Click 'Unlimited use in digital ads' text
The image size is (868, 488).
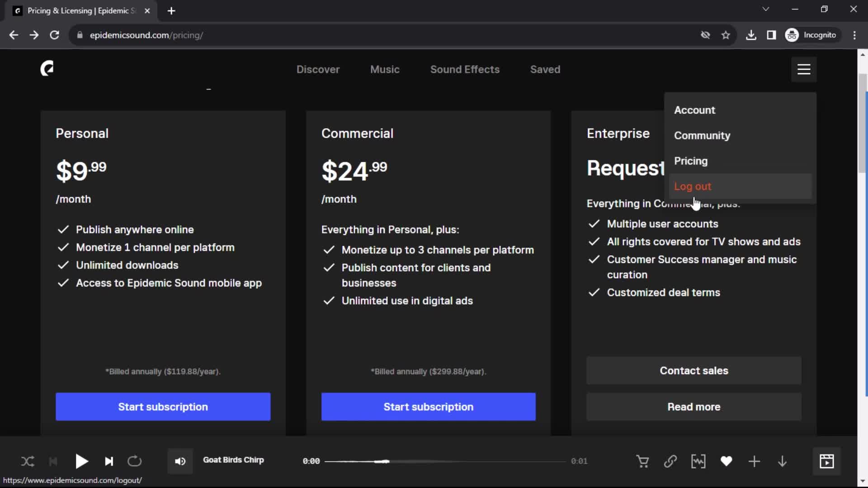click(407, 301)
